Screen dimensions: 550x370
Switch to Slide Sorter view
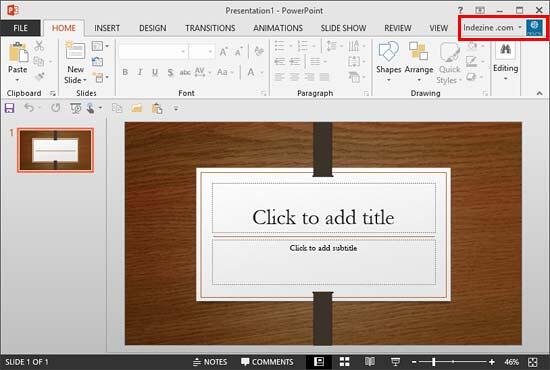coord(344,362)
